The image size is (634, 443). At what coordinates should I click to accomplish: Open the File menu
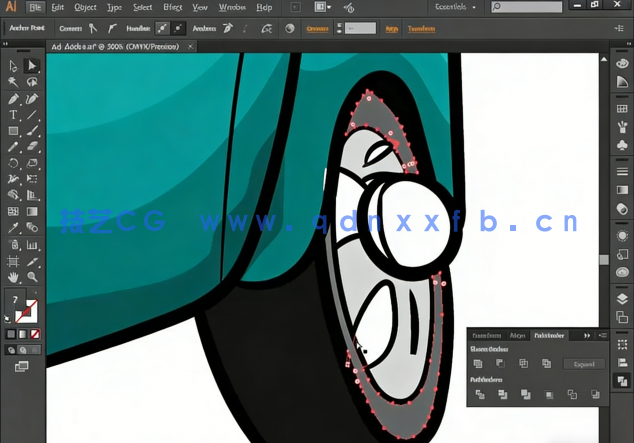[x=35, y=7]
